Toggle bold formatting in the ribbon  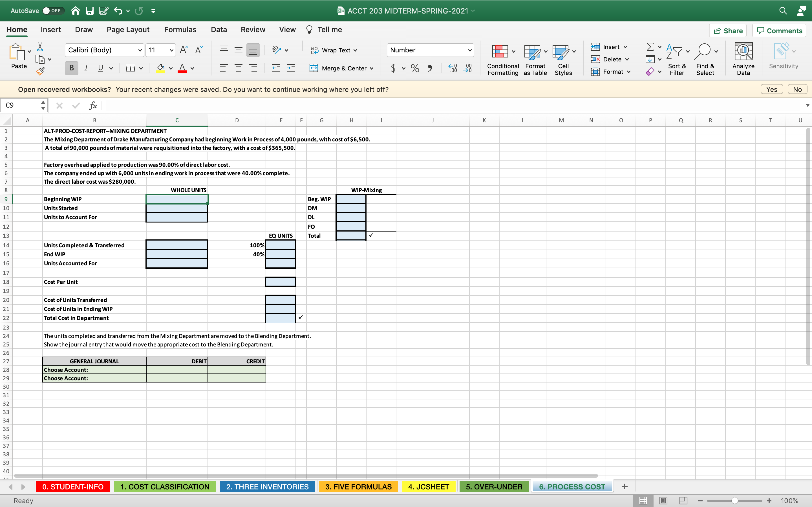tap(71, 68)
